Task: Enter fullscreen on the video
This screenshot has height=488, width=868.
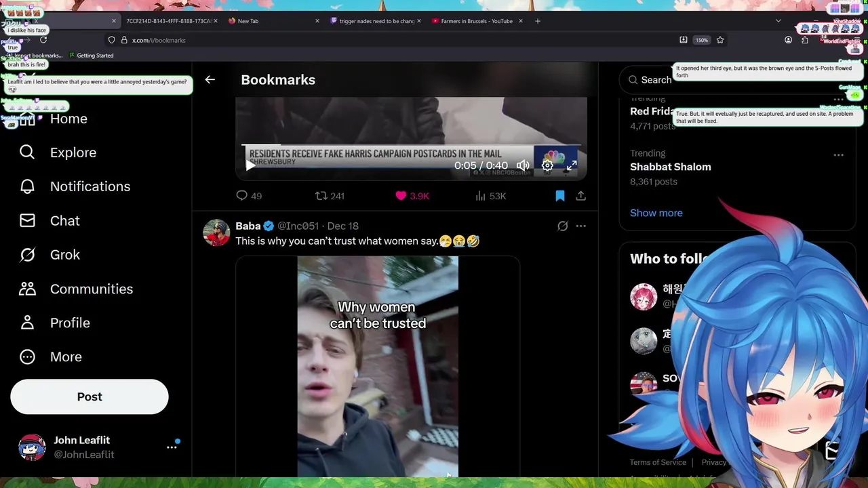Action: [572, 165]
